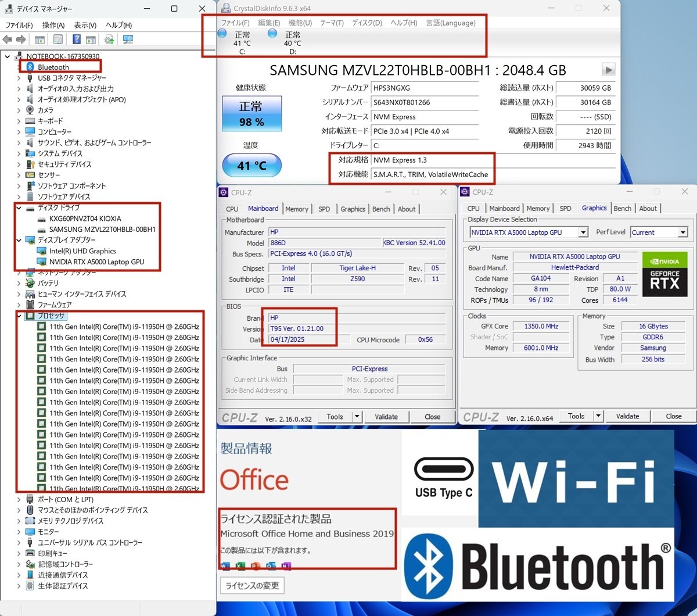Click Validate button in CPU-Z x32 window

tap(386, 417)
